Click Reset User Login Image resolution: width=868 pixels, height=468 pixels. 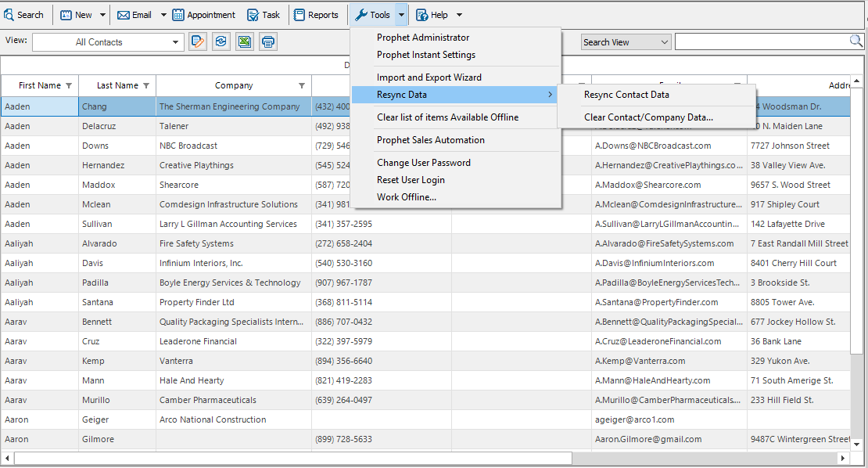pyautogui.click(x=411, y=180)
